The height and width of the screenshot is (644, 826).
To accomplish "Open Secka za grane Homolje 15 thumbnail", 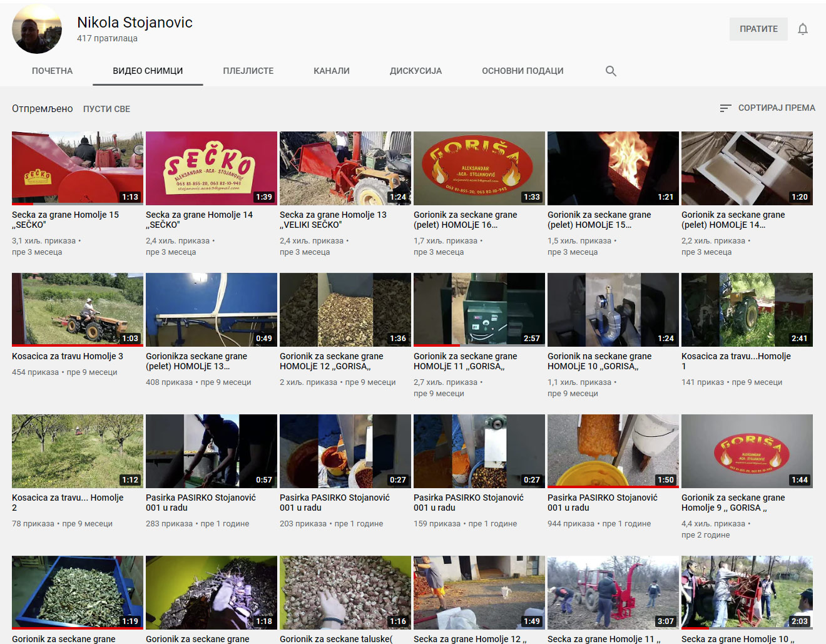I will click(x=78, y=168).
